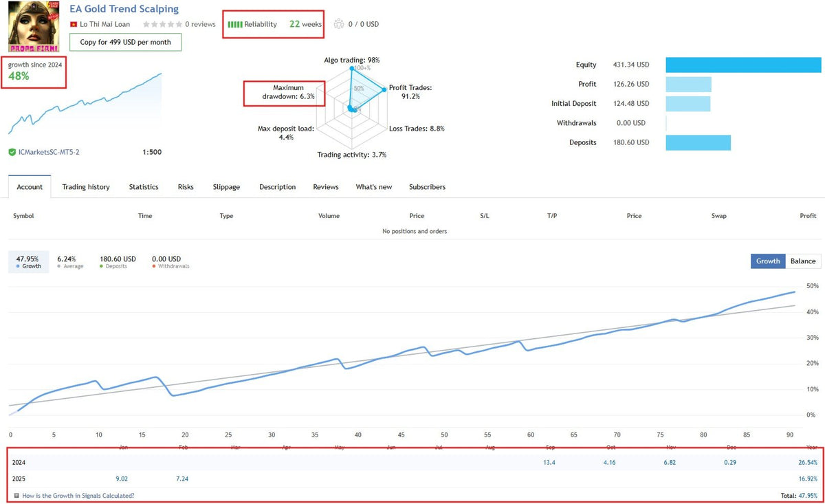Click the EA Gold Trend Scalping avatar thumbnail
Viewport: 825px width, 504px height.
(x=34, y=26)
